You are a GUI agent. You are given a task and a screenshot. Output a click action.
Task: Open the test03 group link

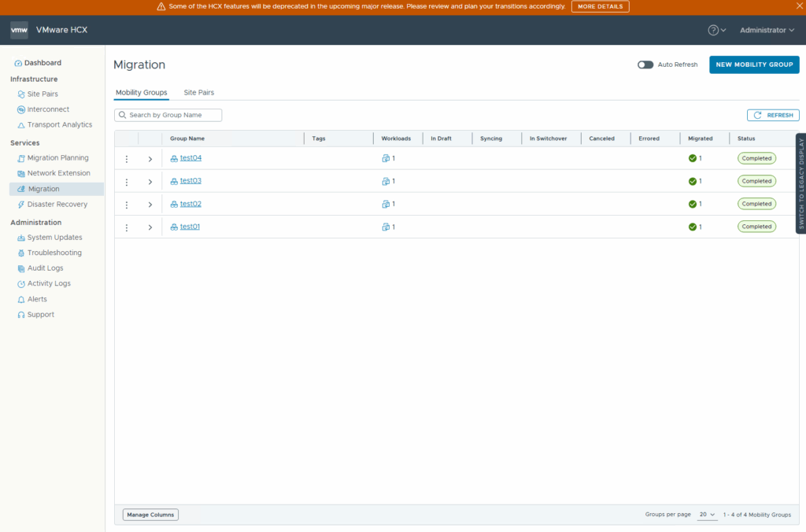(x=190, y=181)
